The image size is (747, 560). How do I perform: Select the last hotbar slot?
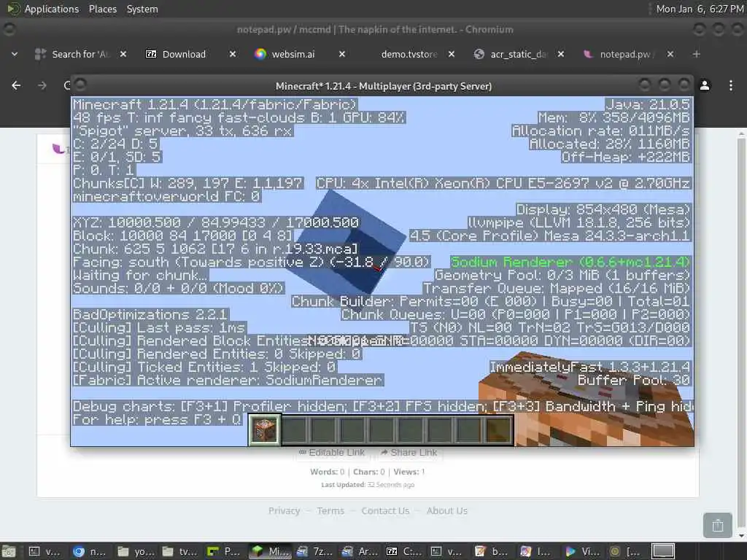click(x=499, y=430)
